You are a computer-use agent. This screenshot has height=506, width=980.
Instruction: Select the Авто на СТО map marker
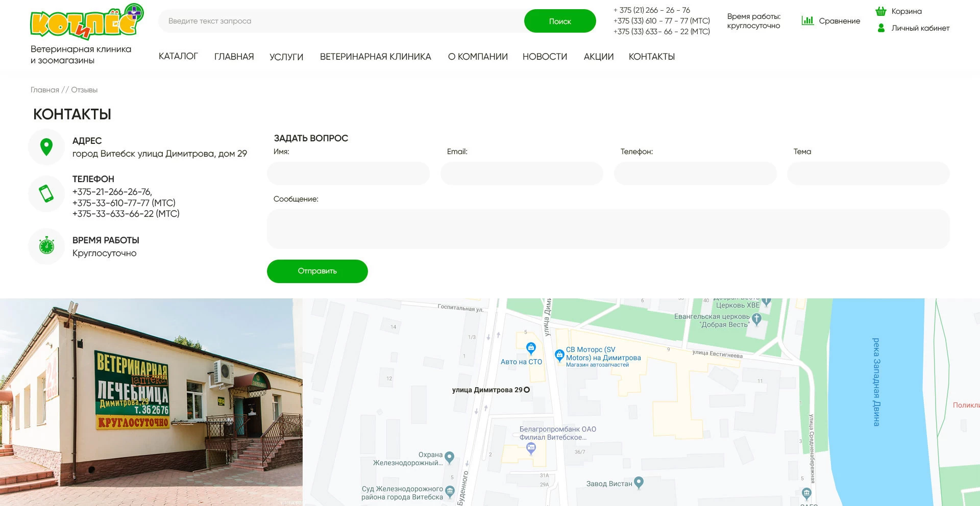pyautogui.click(x=531, y=348)
